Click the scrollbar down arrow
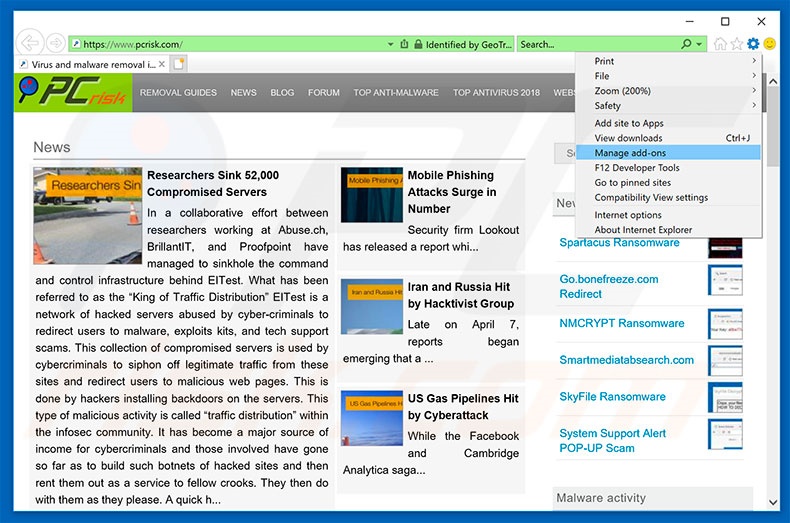Screen dimensions: 790x523 pyautogui.click(x=773, y=502)
